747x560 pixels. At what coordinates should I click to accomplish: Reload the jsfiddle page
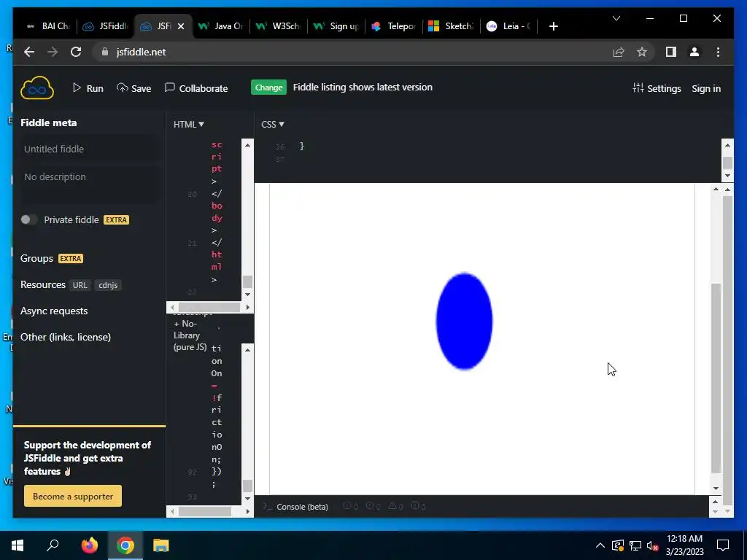[x=76, y=52]
